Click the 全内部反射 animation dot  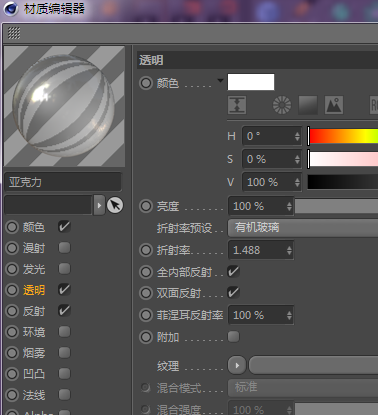click(x=146, y=272)
